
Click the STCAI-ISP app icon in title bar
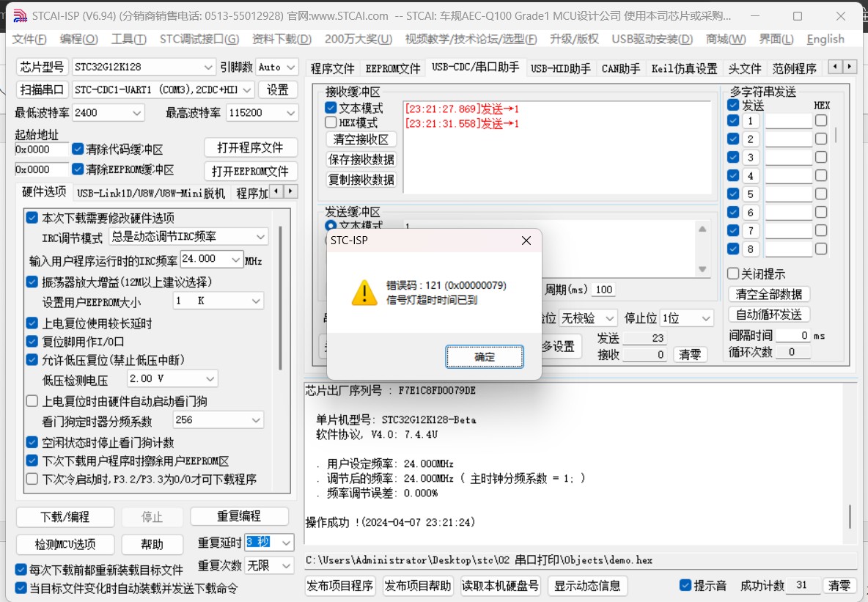[x=20, y=15]
